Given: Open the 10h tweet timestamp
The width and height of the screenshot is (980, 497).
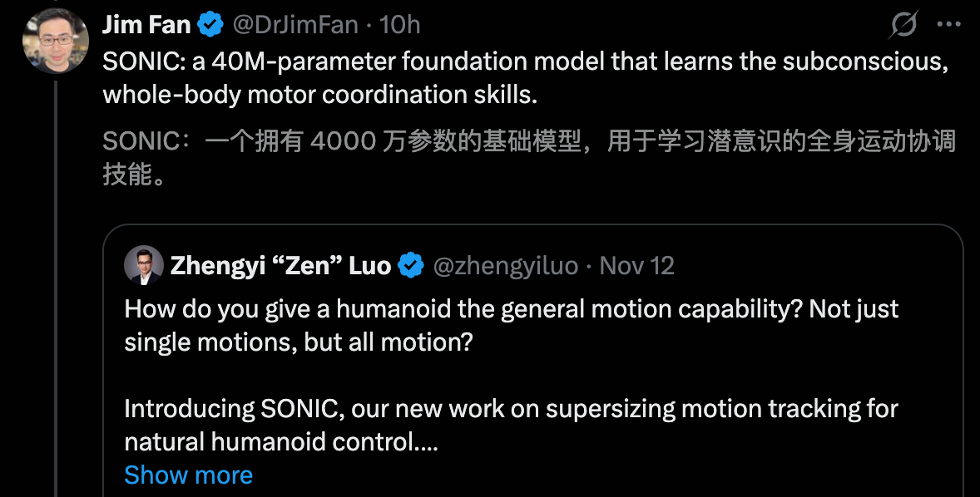Looking at the screenshot, I should point(400,25).
